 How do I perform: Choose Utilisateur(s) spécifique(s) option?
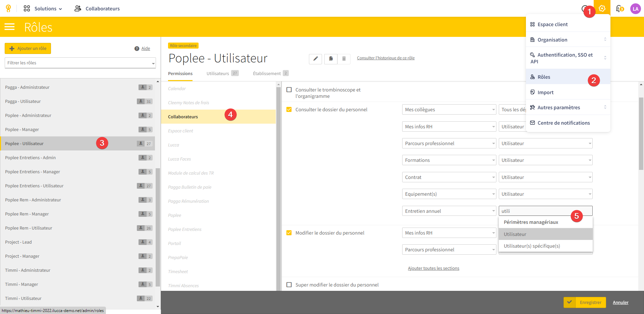click(x=545, y=246)
